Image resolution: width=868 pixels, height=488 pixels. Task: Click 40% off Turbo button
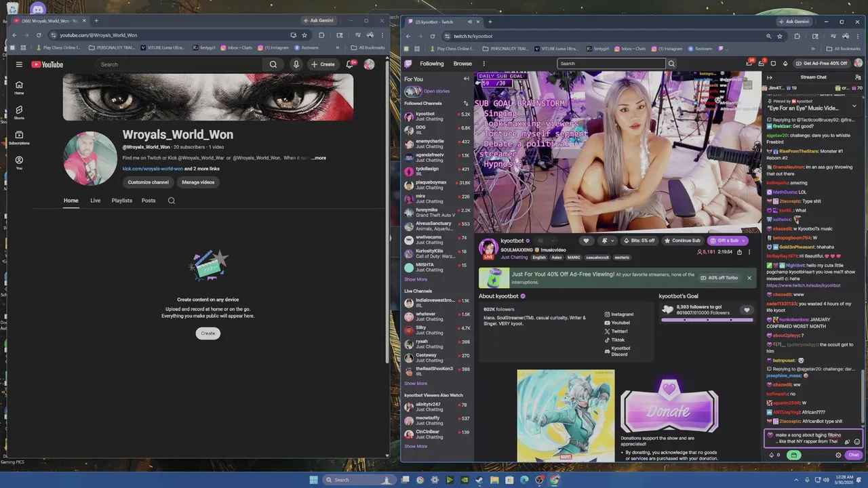coord(720,278)
